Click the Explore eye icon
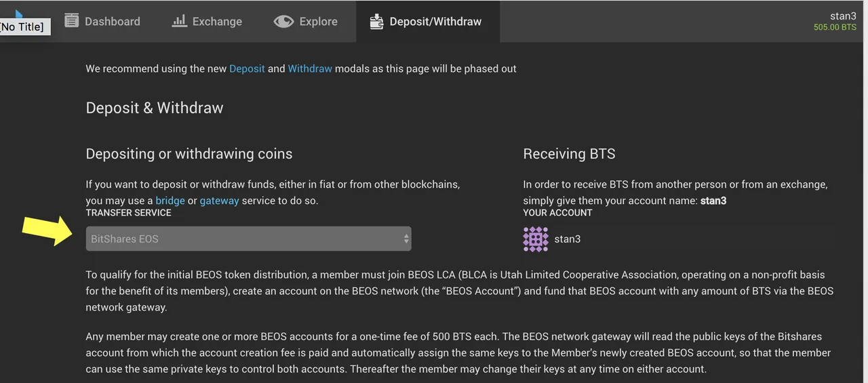Viewport: 868px width, 383px height. [x=283, y=22]
